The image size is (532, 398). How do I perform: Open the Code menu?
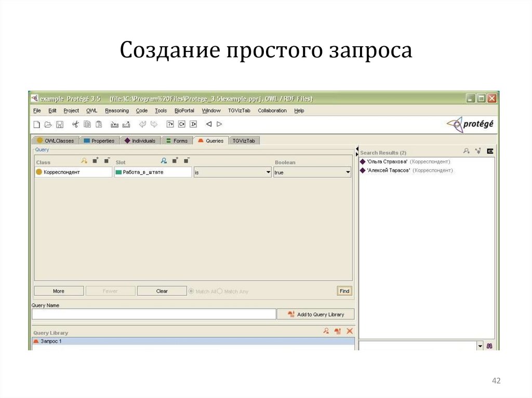click(x=141, y=111)
